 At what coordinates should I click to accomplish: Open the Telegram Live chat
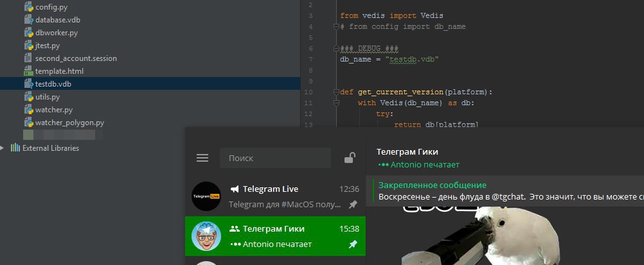tap(275, 196)
